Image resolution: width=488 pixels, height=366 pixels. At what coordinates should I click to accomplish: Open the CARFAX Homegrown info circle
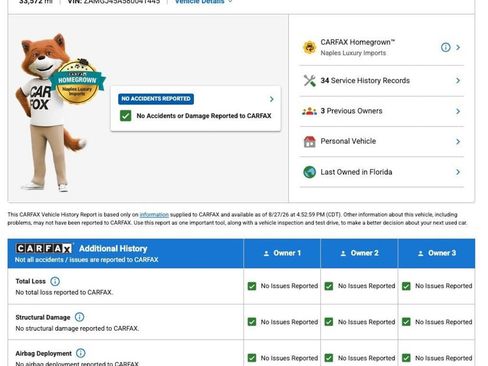pyautogui.click(x=445, y=47)
